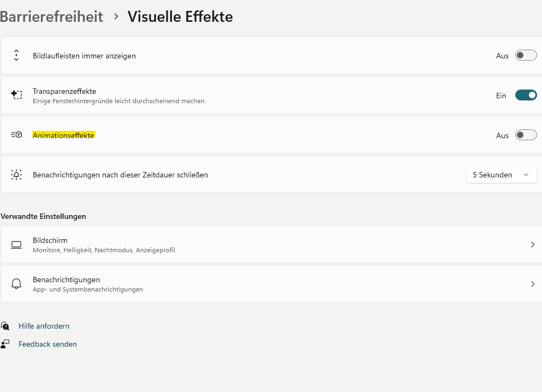Click the Benachrichtigungen nach dieser Zeitdauer row
Viewport: 542px width, 392px height.
click(x=120, y=175)
